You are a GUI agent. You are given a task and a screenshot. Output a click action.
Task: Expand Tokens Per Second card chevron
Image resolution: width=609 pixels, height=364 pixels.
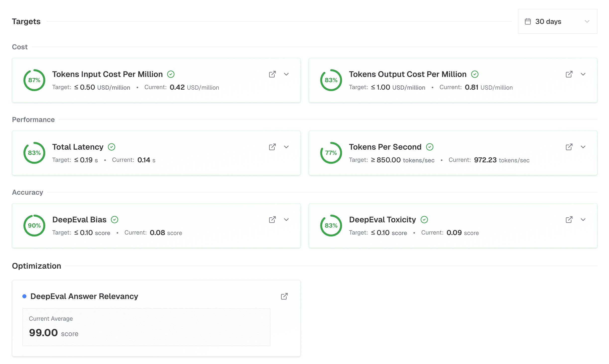point(583,147)
